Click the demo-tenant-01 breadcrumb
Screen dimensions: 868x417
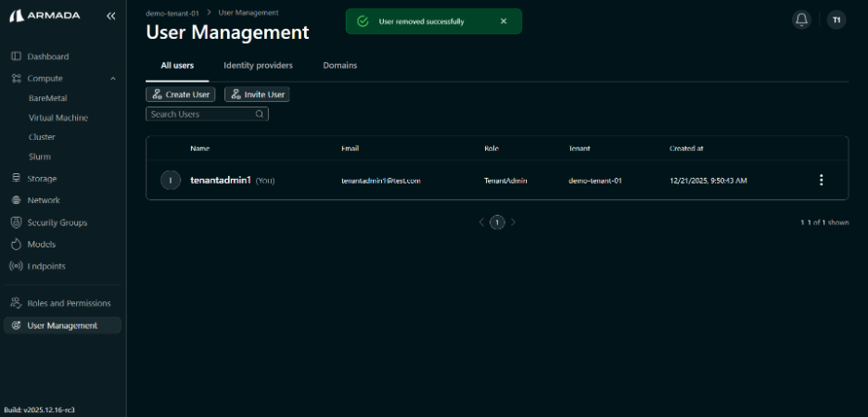173,13
